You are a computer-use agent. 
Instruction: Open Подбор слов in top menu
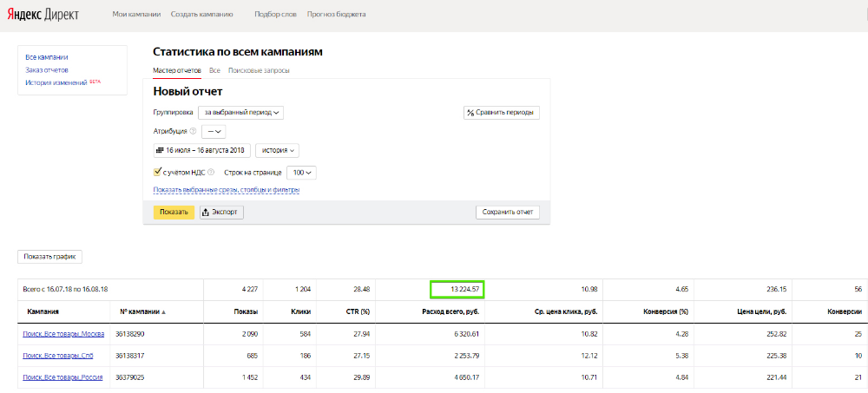[274, 15]
